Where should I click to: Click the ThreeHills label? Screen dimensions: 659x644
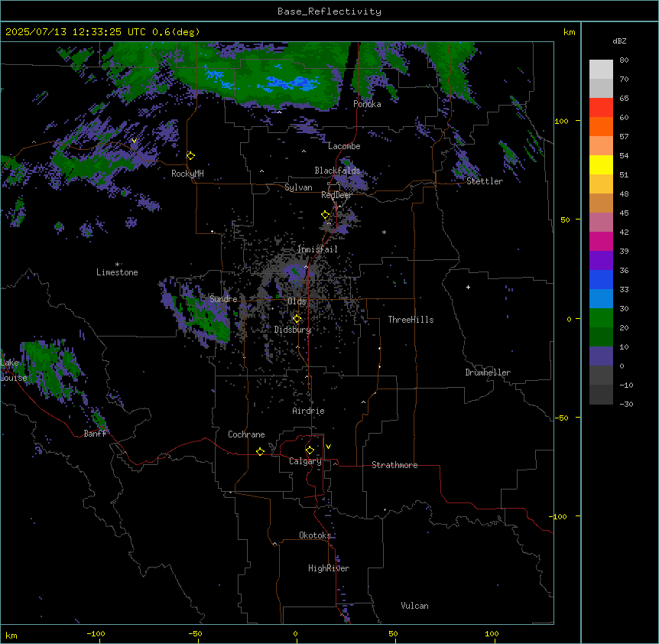tap(411, 320)
